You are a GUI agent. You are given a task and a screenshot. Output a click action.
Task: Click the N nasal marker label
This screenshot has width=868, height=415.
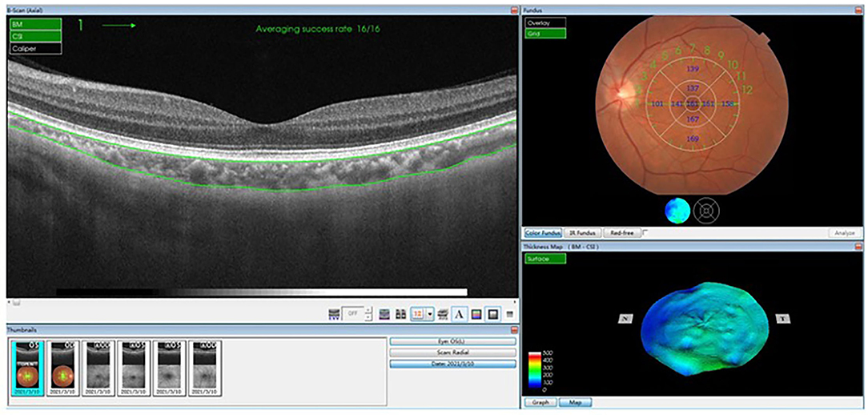[625, 319]
